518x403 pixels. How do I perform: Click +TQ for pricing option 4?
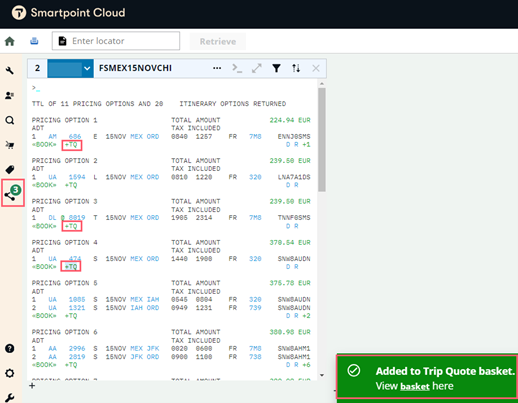pyautogui.click(x=71, y=267)
